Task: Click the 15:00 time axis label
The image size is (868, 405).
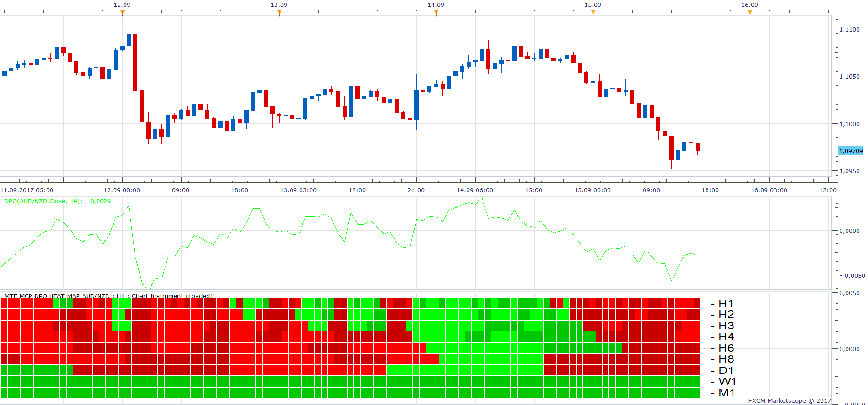Action: (x=534, y=190)
